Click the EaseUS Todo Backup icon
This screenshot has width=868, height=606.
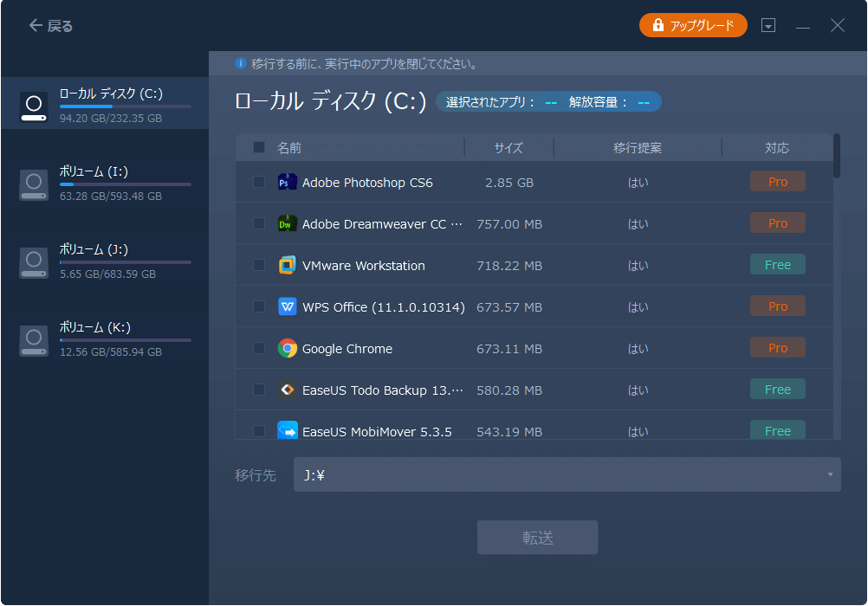(x=287, y=389)
